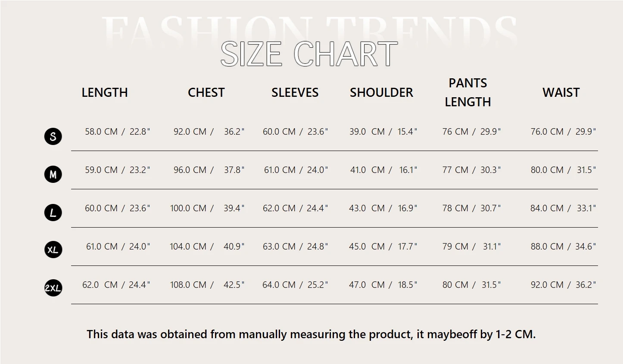Choose the L size badge
Screen dimensions: 623x364
click(x=53, y=213)
